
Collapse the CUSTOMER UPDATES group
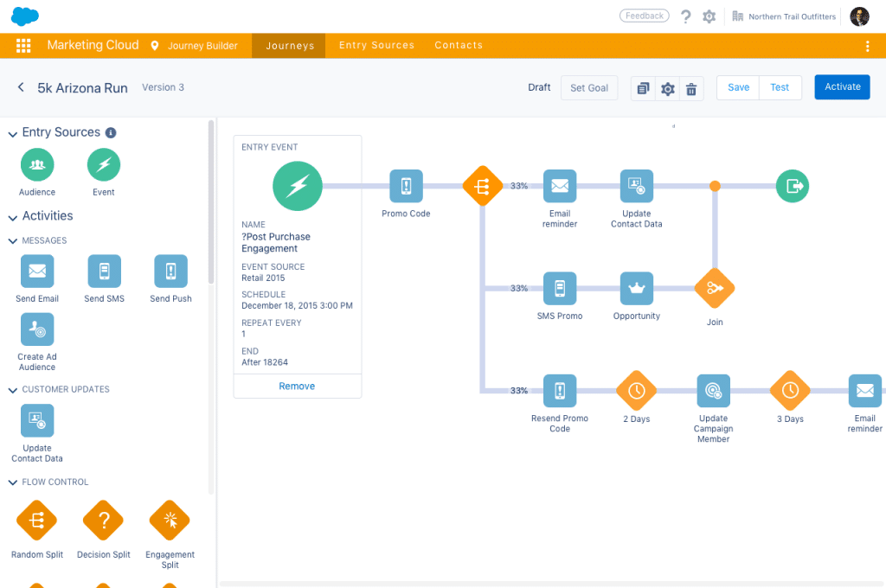coord(12,390)
